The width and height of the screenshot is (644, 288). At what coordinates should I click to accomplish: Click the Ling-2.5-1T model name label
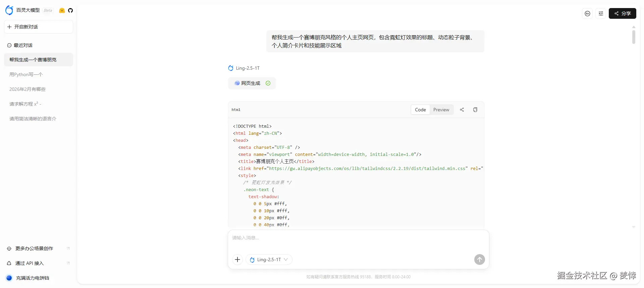(248, 68)
